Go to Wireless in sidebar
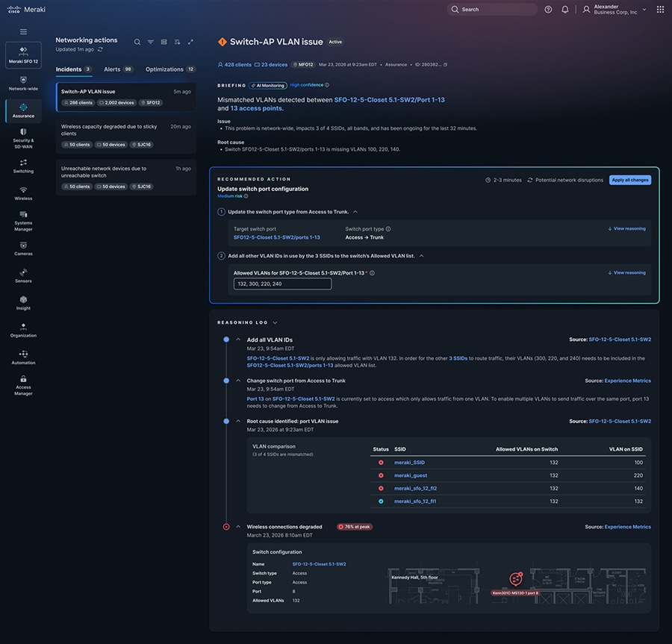672x644 pixels. click(x=23, y=193)
